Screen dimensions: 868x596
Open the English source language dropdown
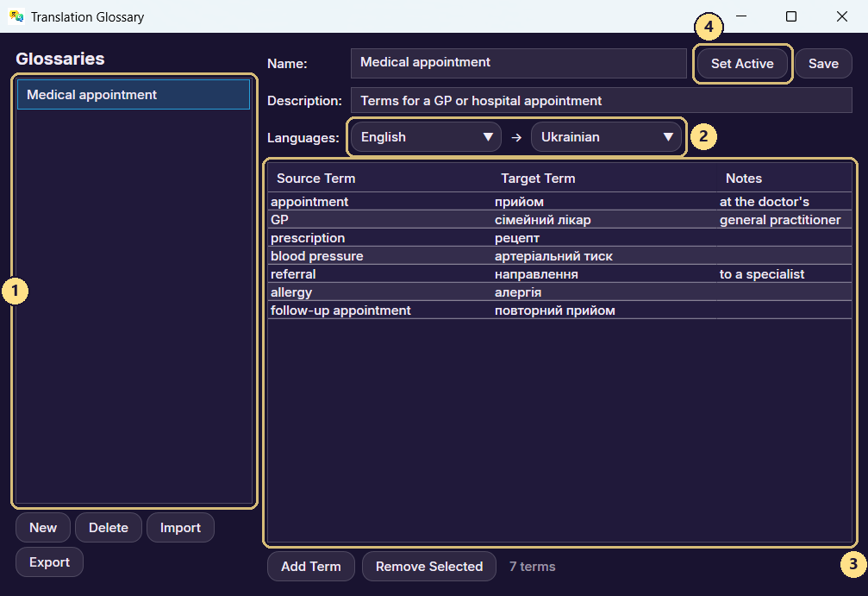click(426, 137)
